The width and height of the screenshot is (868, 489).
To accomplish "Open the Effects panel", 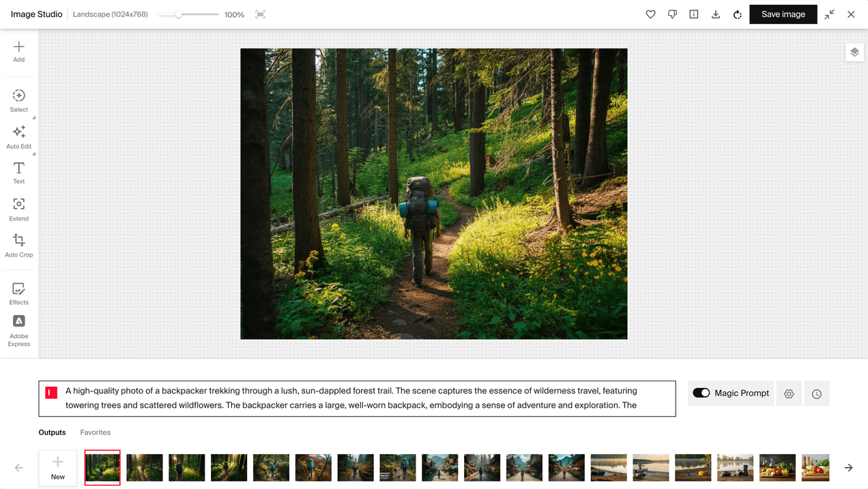I will (18, 292).
